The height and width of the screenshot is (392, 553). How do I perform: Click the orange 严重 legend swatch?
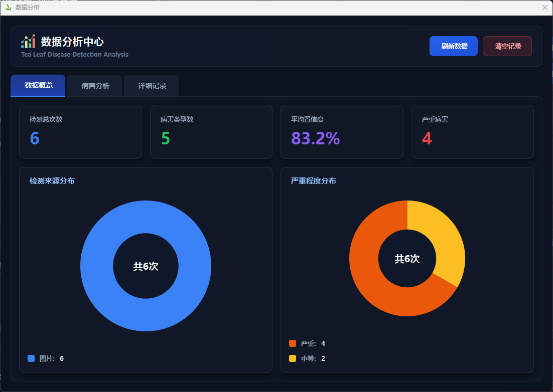293,343
